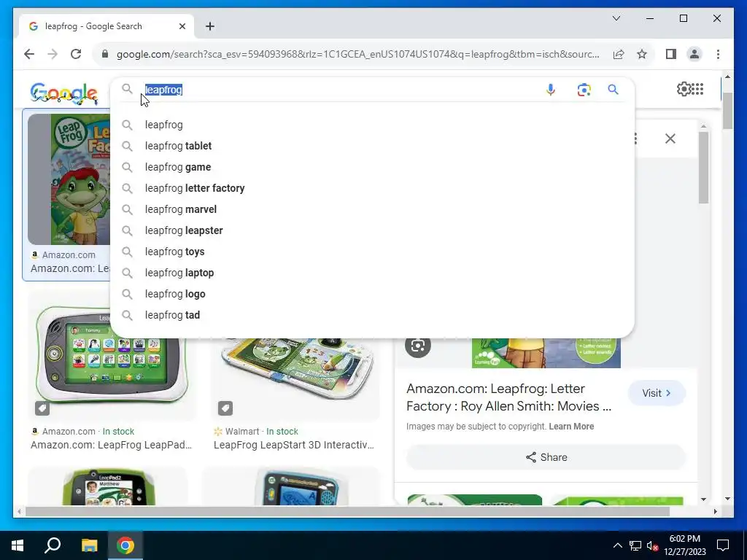Open tab search dropdown arrow
This screenshot has height=560, width=747.
(616, 18)
